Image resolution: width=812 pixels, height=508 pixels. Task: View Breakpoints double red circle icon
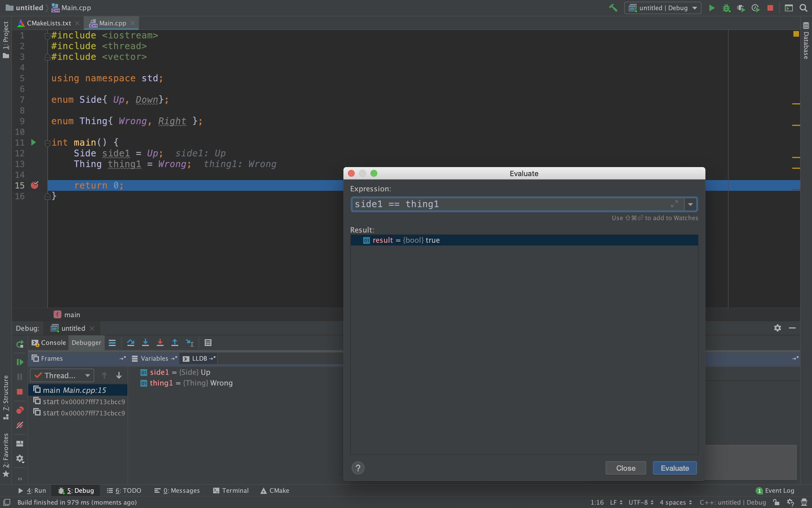(20, 410)
